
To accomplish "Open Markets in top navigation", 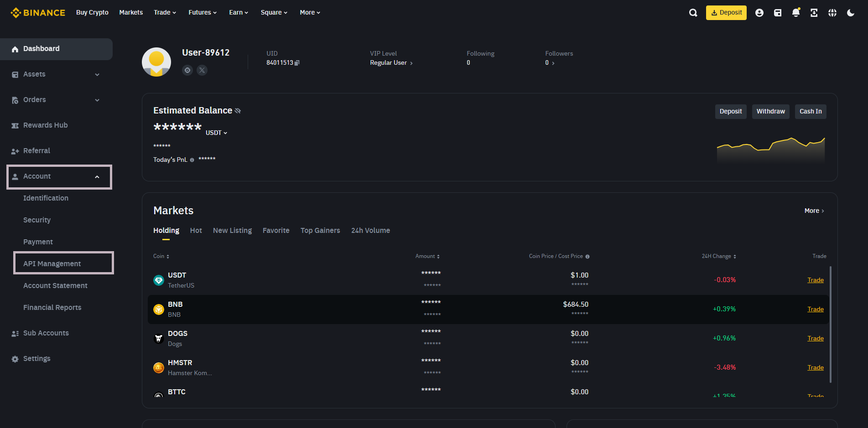I will (131, 13).
